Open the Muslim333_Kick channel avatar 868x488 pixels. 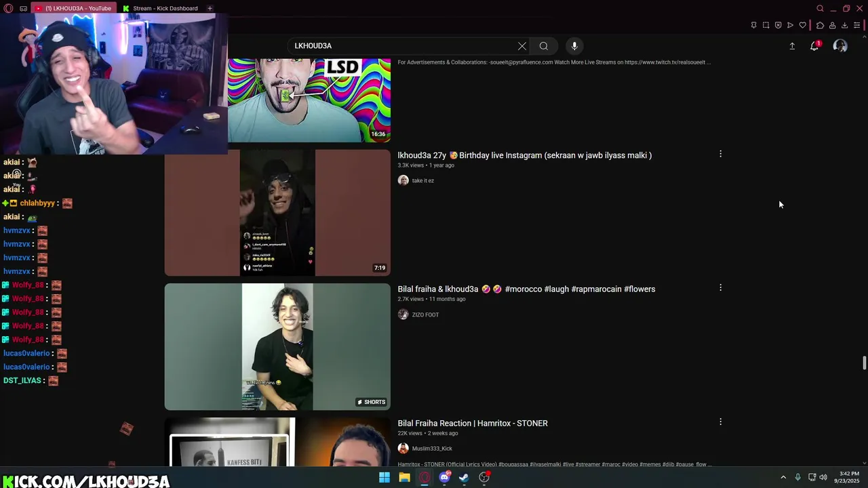pyautogui.click(x=403, y=449)
